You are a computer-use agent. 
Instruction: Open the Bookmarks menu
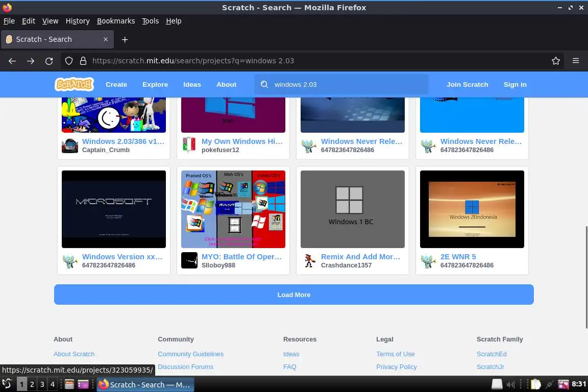(116, 21)
